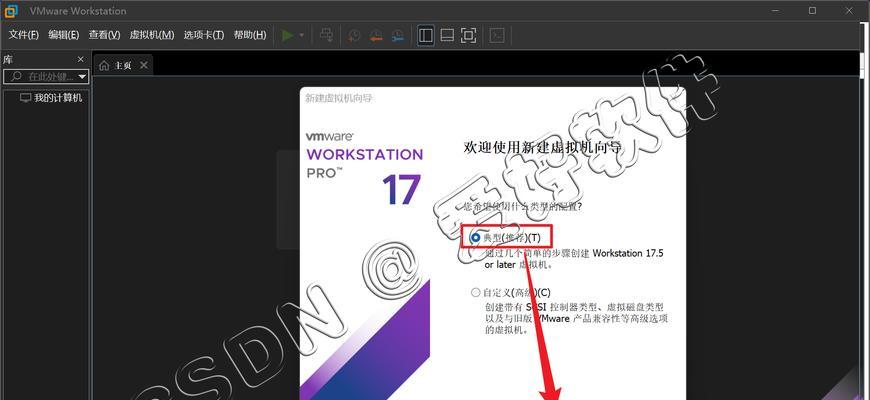This screenshot has width=870, height=400.
Task: Enter full screen mode icon
Action: click(x=469, y=36)
